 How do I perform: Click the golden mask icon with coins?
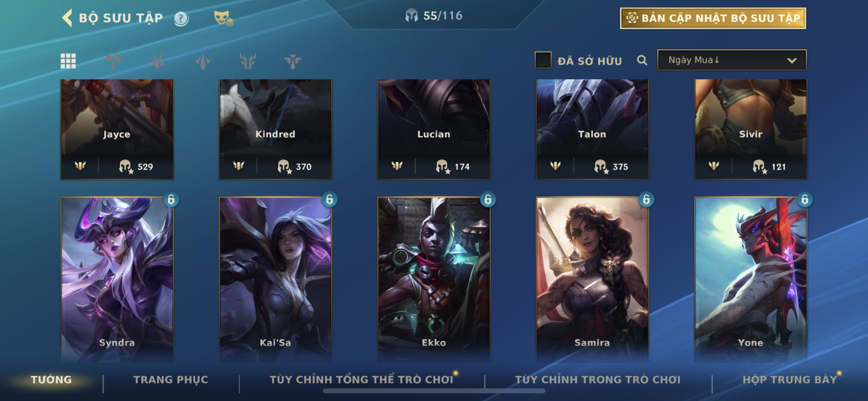pos(224,18)
